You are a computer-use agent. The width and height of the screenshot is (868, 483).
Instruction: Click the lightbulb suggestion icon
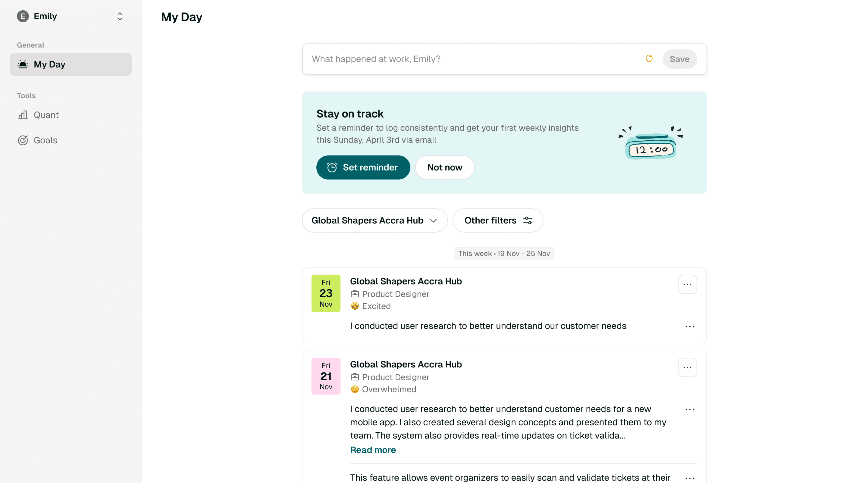649,59
